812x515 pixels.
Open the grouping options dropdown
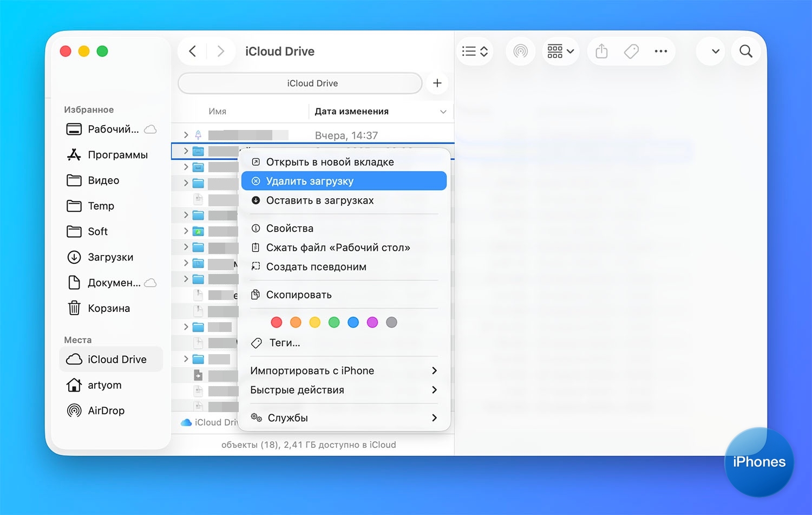560,51
